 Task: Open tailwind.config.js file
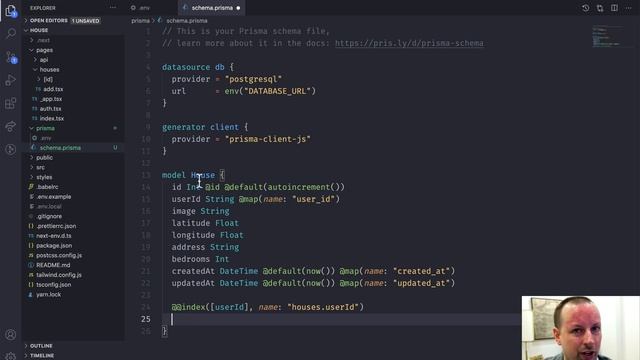pos(59,275)
